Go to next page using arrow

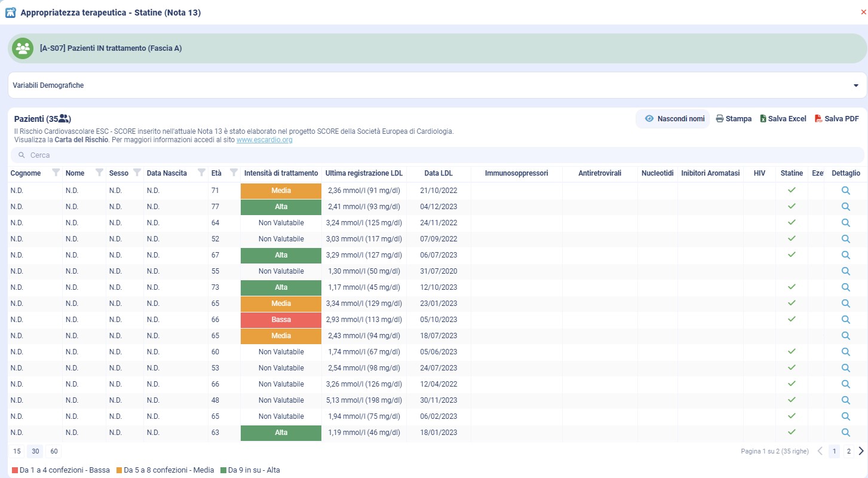point(861,451)
